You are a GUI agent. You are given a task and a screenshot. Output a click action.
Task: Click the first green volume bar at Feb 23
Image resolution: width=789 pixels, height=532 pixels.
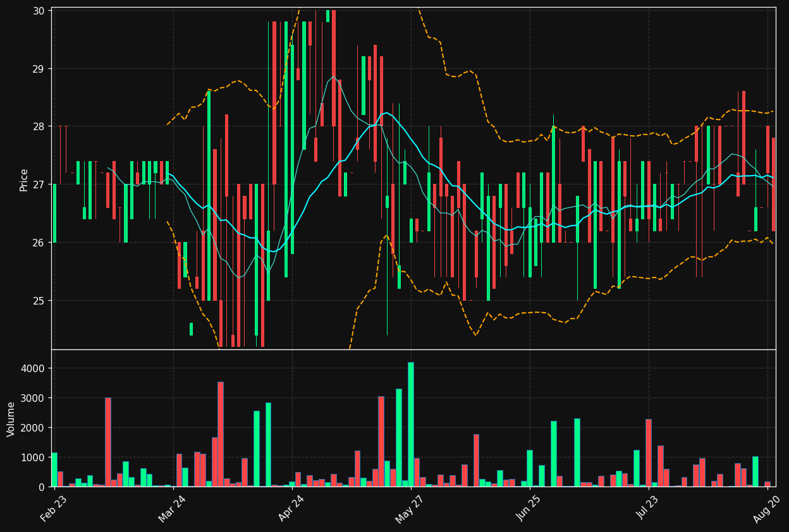tap(54, 469)
